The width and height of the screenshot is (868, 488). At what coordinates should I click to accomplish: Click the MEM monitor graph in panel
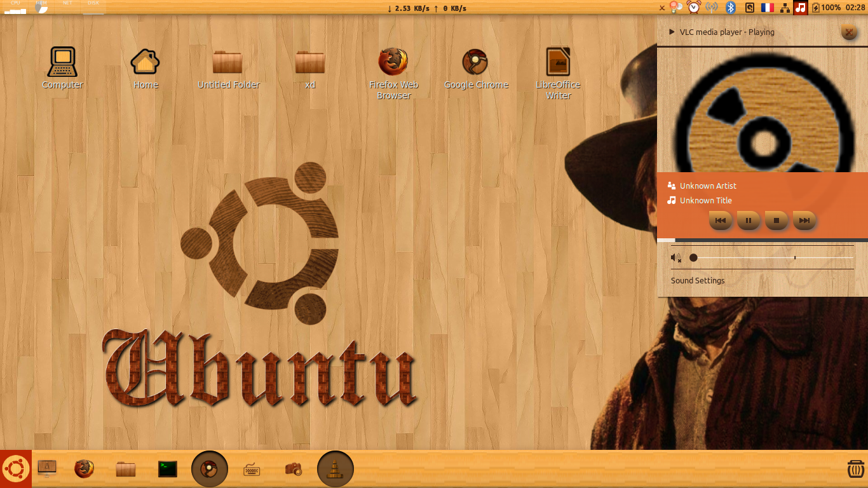41,8
